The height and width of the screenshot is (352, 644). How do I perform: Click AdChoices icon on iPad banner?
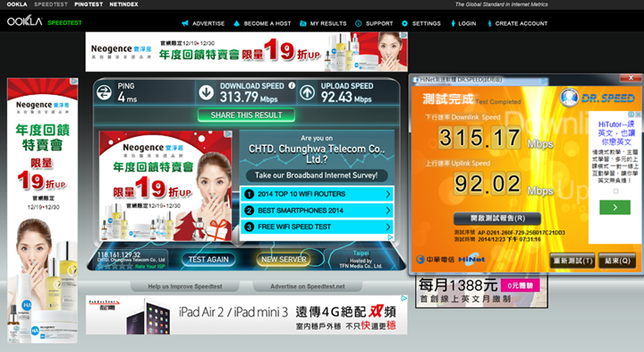(404, 298)
